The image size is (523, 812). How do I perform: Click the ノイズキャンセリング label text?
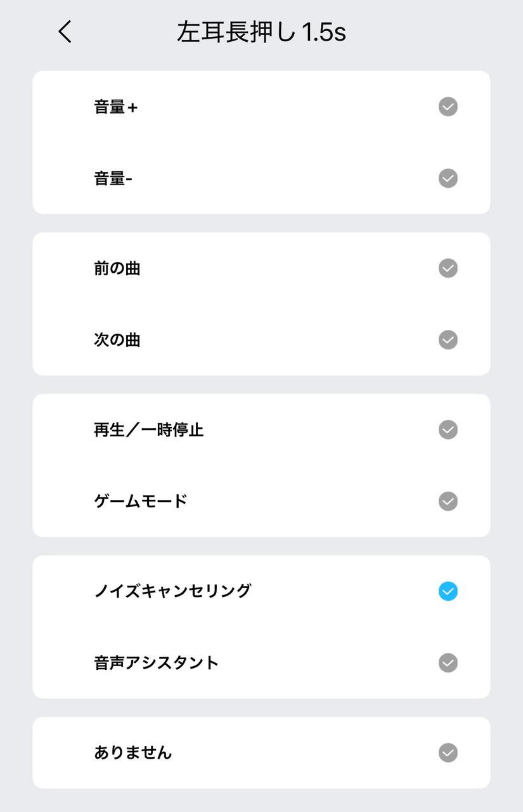tap(172, 591)
